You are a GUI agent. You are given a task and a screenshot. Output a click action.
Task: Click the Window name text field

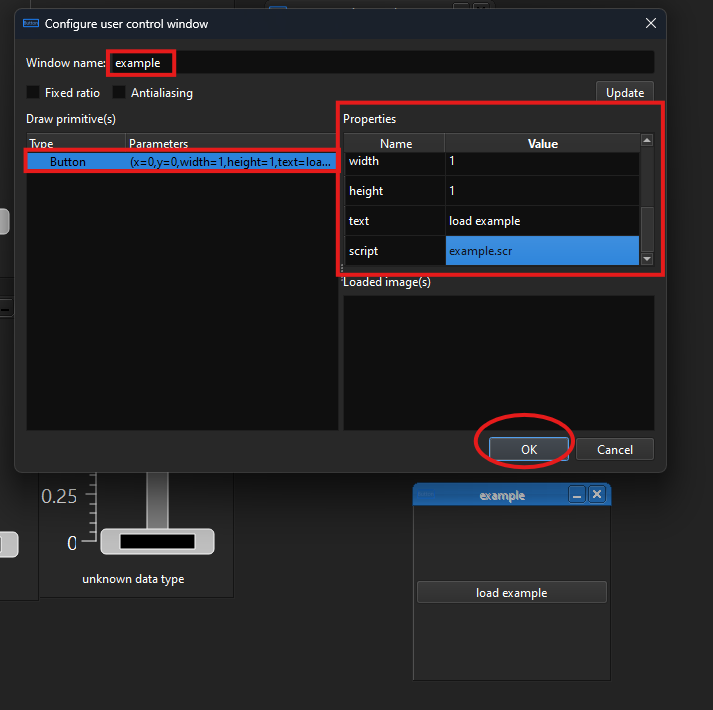[382, 63]
